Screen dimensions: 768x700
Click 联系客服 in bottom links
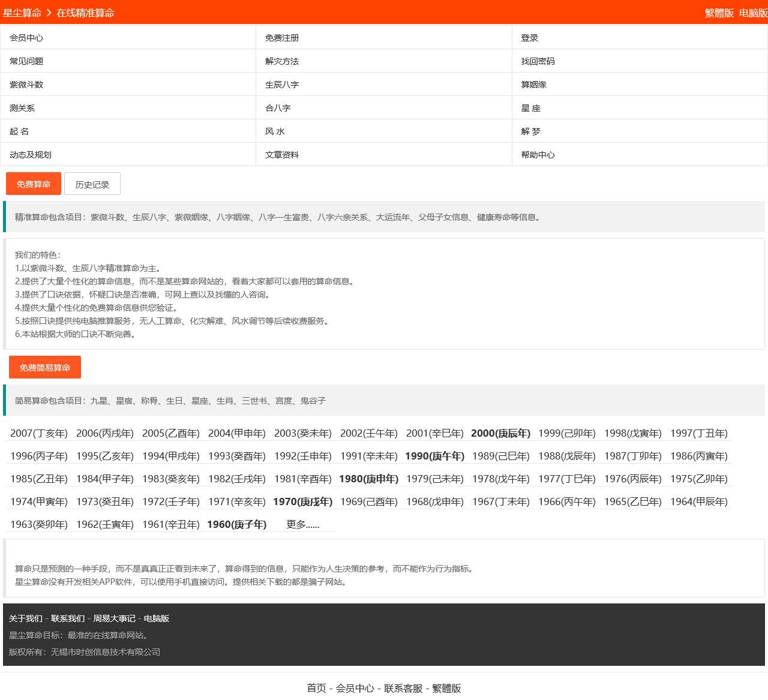(403, 688)
